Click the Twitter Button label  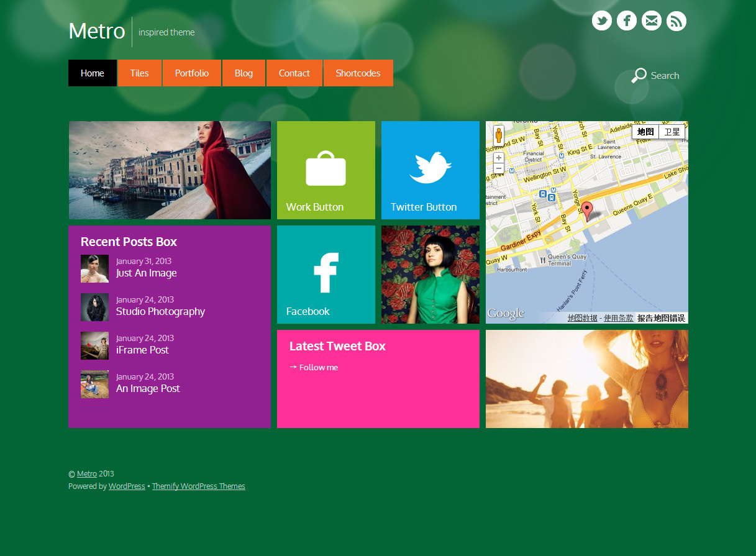pyautogui.click(x=424, y=207)
